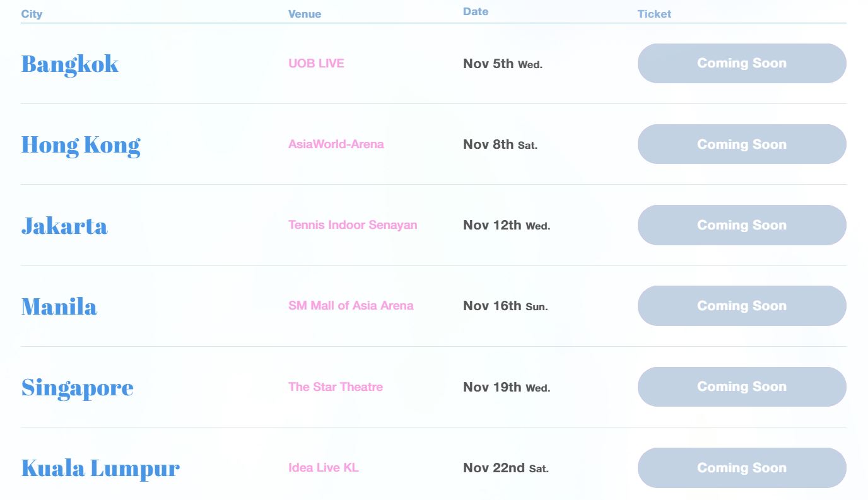Click the Singapore Coming Soon button
This screenshot has height=500, width=868.
click(741, 387)
